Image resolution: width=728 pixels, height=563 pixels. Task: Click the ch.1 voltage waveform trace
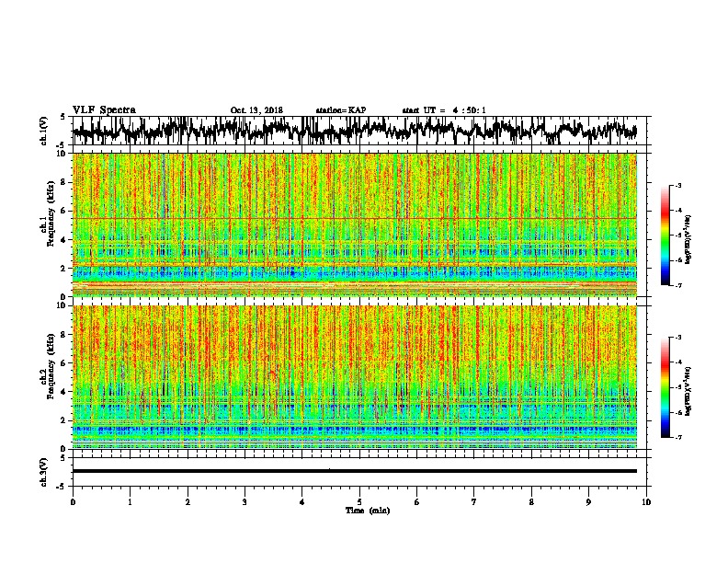[354, 130]
